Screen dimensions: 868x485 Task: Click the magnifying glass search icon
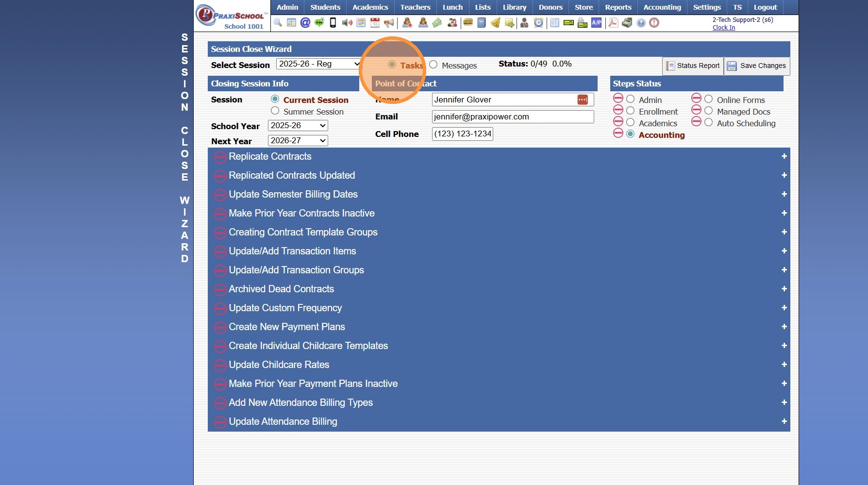pyautogui.click(x=278, y=23)
